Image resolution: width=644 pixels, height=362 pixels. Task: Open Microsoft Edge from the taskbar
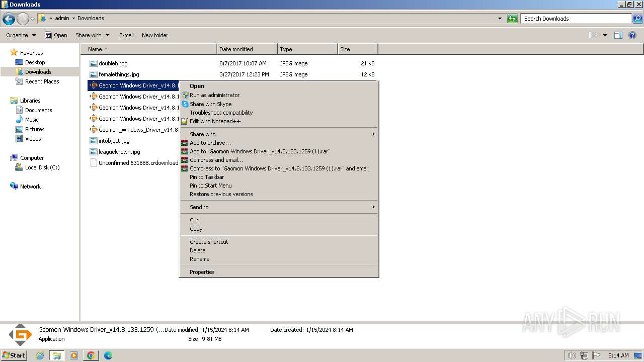click(x=108, y=355)
